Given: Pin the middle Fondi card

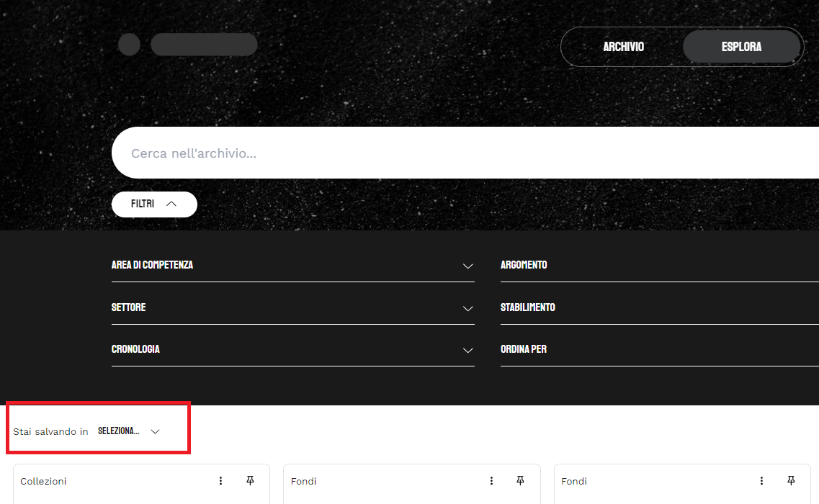Looking at the screenshot, I should (521, 481).
